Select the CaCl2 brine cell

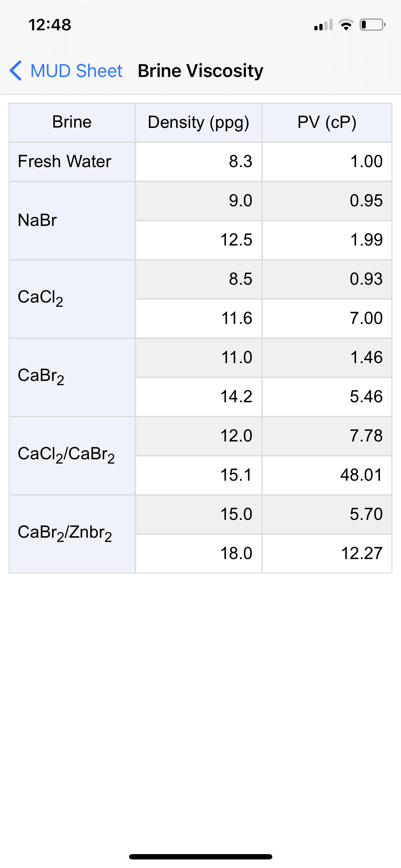tap(40, 298)
